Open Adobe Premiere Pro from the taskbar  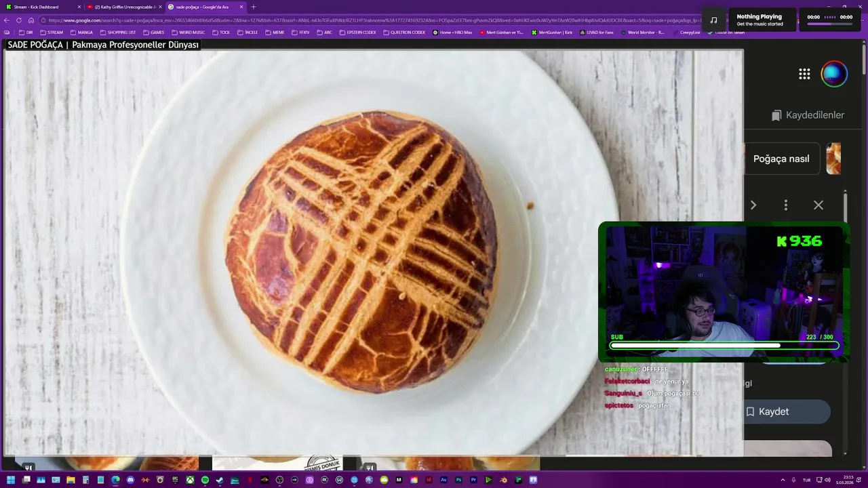coord(473,480)
